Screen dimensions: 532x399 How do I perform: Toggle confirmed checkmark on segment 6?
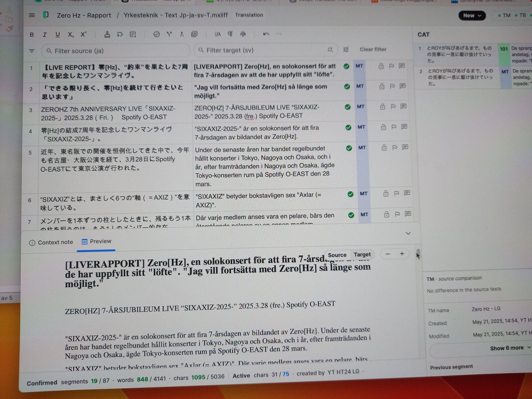(350, 194)
